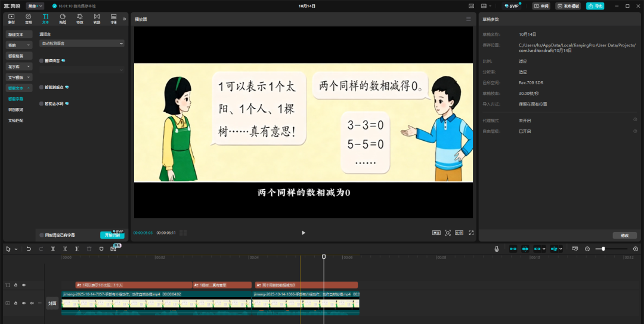
Task: Expand the 我的 section
Action: 19,45
